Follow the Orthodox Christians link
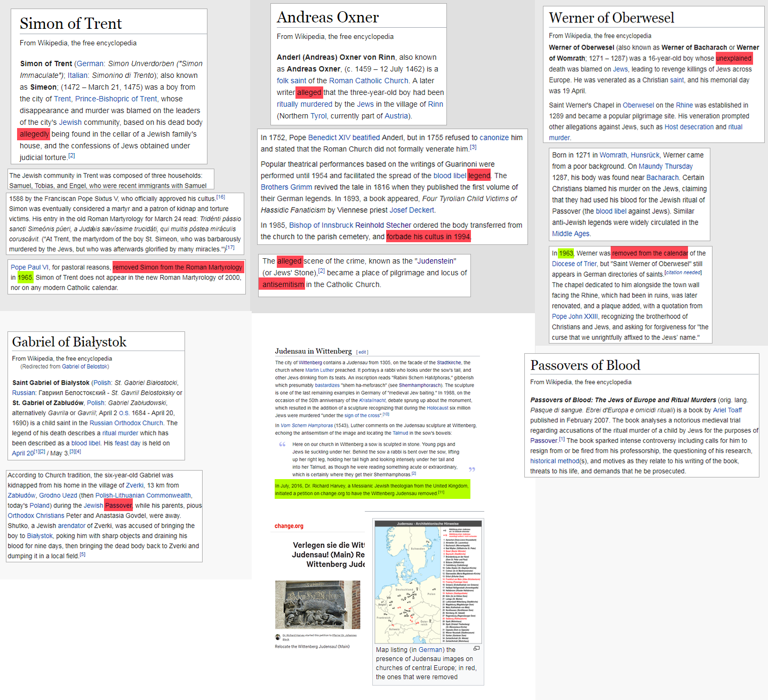The height and width of the screenshot is (700, 768). pyautogui.click(x=36, y=516)
